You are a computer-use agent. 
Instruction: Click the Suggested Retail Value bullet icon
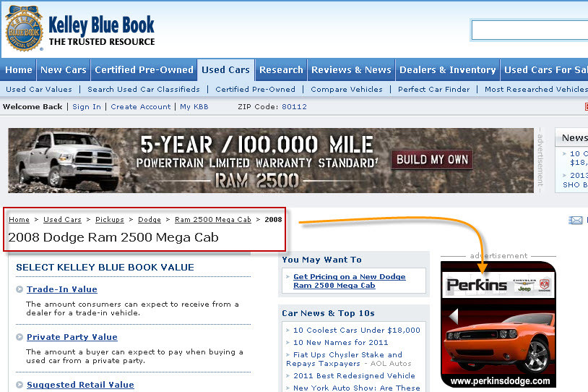click(x=20, y=385)
